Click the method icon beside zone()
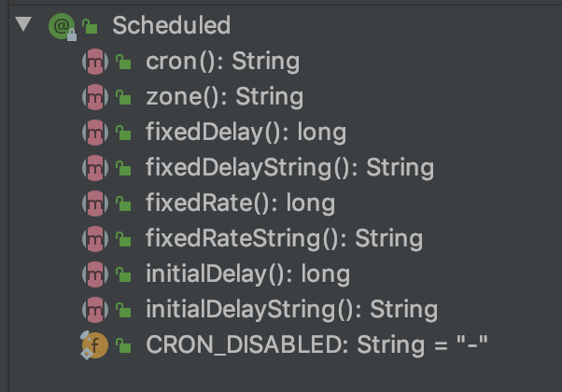The height and width of the screenshot is (392, 562). 95,97
